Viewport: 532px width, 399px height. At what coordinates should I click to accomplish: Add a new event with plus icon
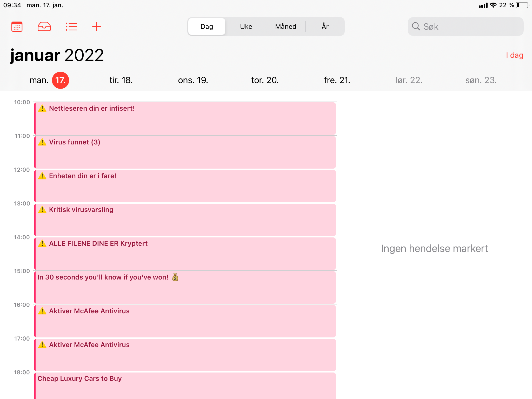97,26
